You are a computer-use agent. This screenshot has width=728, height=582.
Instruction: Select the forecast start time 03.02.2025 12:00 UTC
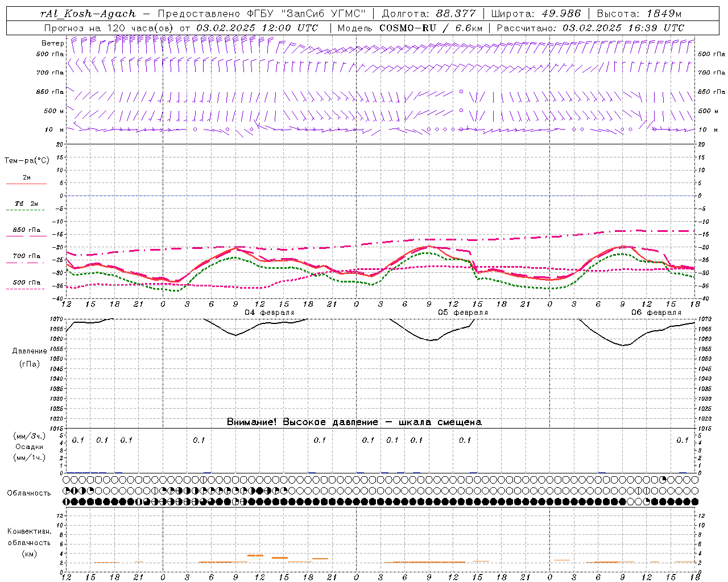(257, 28)
